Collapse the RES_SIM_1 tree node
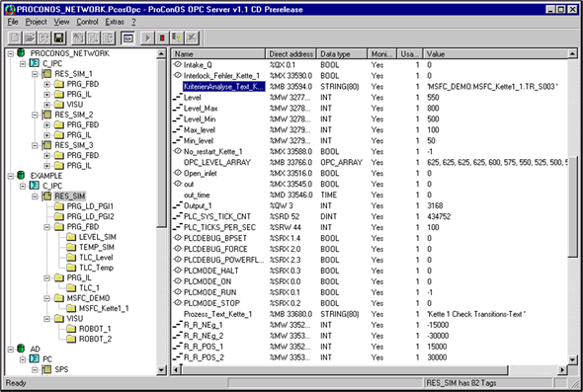This screenshot has height=392, width=583. (x=35, y=74)
